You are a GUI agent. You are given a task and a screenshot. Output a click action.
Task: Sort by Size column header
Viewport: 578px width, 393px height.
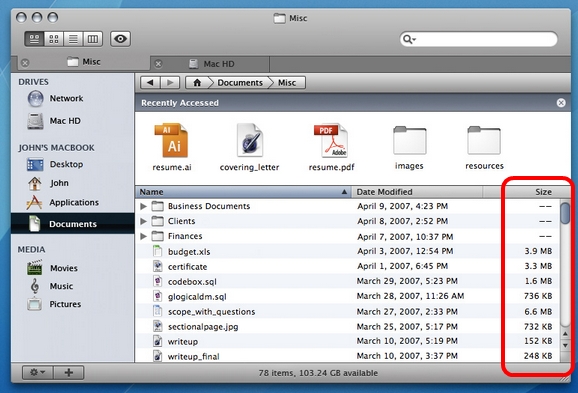point(527,192)
